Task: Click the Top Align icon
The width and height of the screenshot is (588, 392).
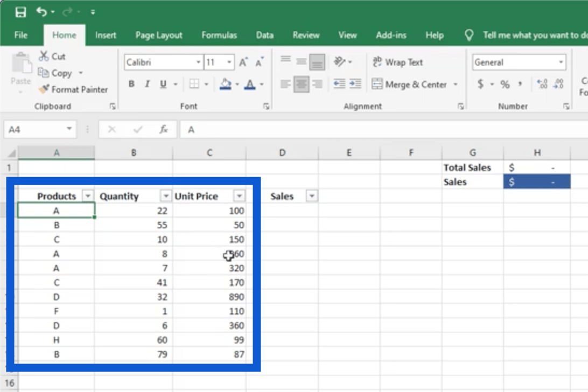Action: pos(285,60)
